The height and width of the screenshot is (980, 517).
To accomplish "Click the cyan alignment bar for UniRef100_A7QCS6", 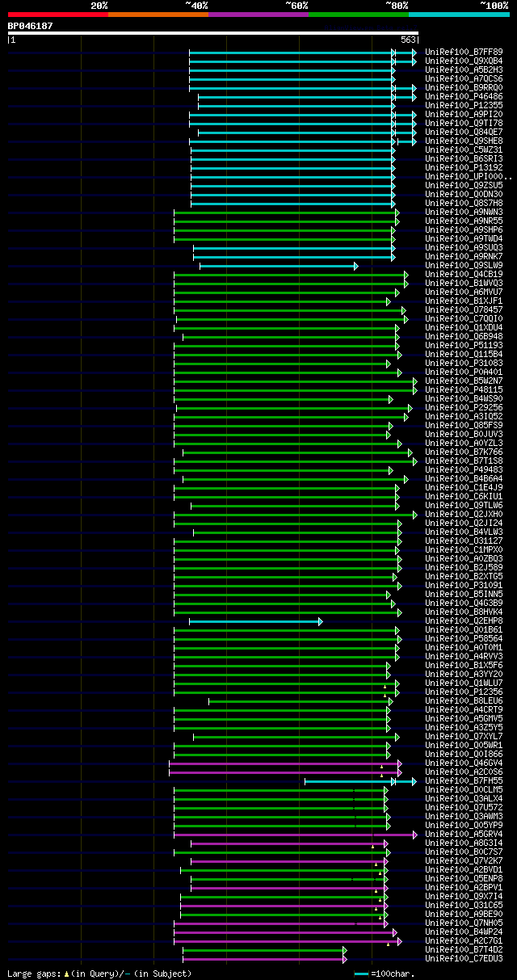I will [x=292, y=78].
